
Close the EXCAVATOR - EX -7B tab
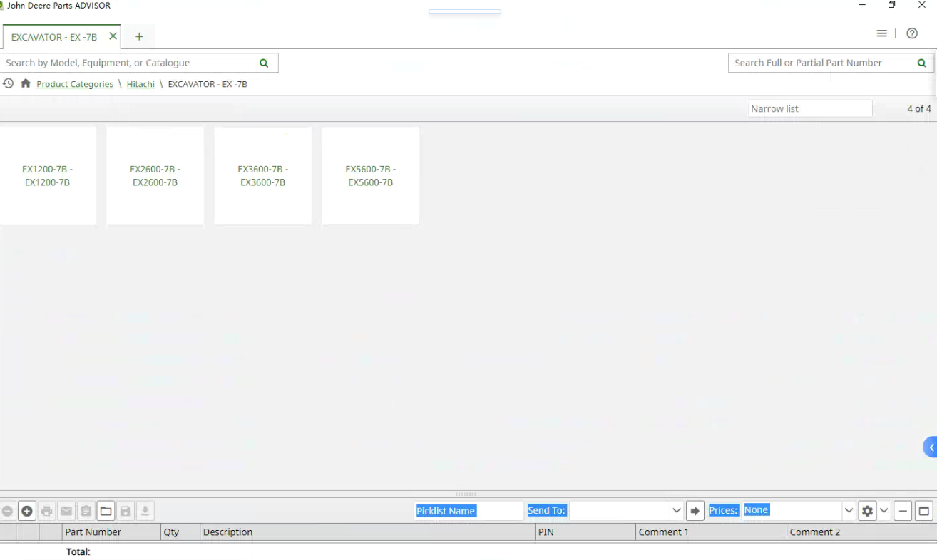click(x=113, y=36)
